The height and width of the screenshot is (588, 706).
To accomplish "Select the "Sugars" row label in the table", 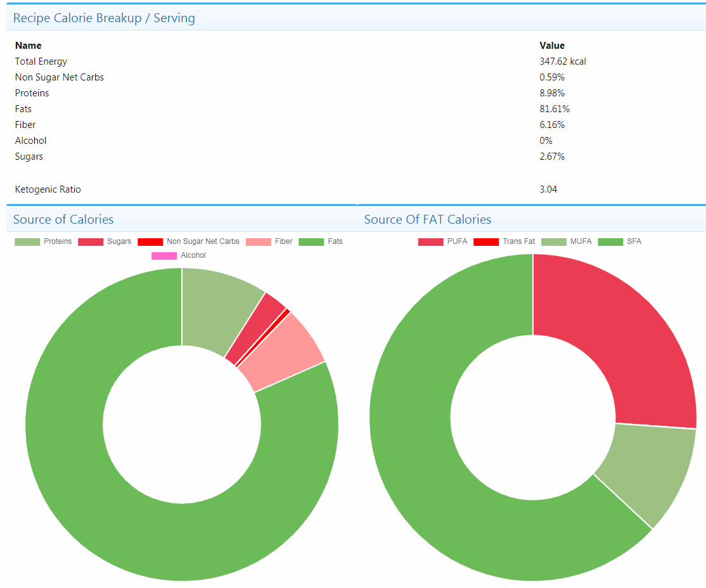I will click(29, 157).
